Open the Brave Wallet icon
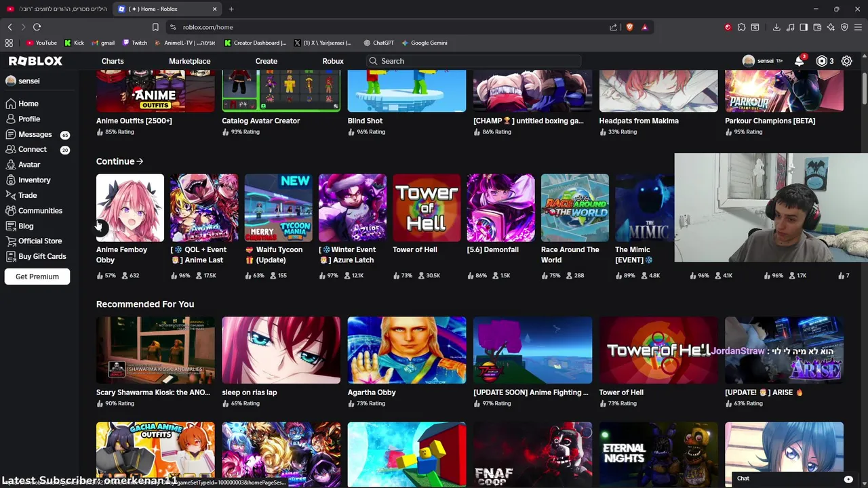Image resolution: width=868 pixels, height=488 pixels. [817, 27]
